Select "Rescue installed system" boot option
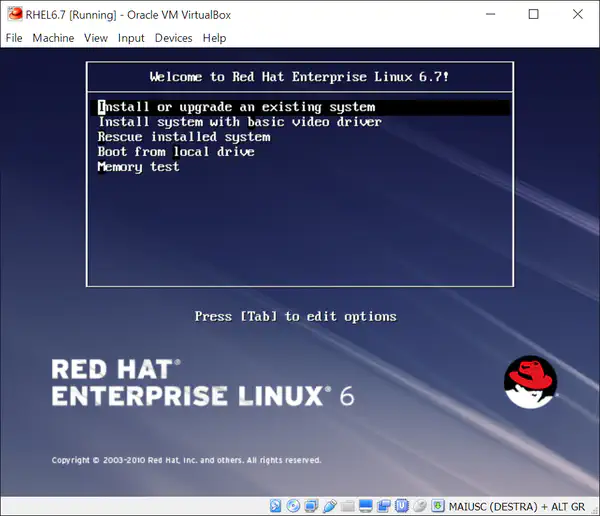Image resolution: width=600 pixels, height=516 pixels. (183, 137)
